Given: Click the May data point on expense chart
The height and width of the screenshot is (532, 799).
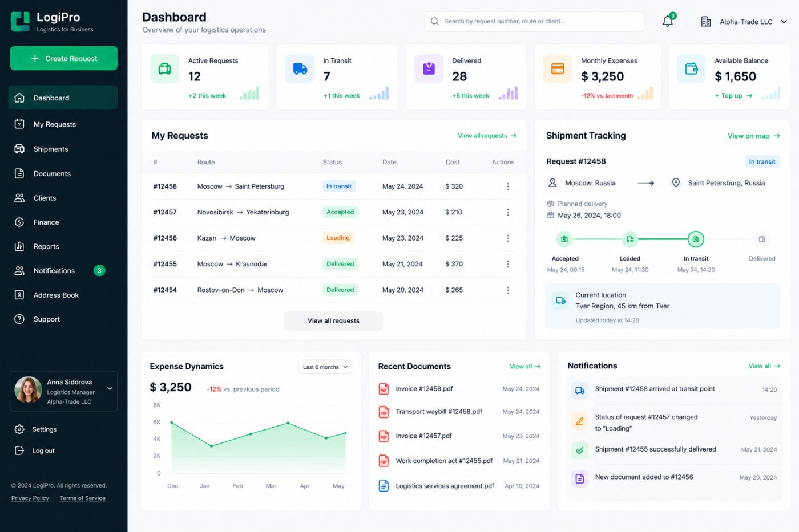Looking at the screenshot, I should coord(345,433).
